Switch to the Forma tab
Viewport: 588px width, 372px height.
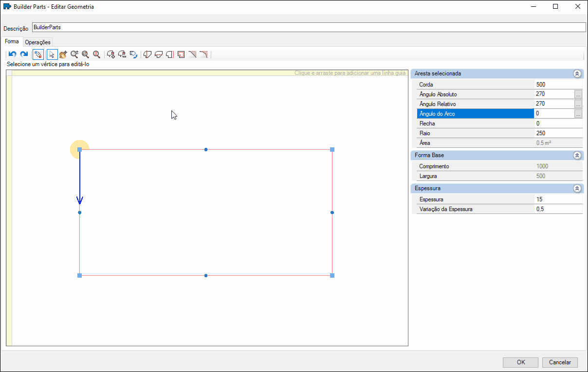point(12,42)
